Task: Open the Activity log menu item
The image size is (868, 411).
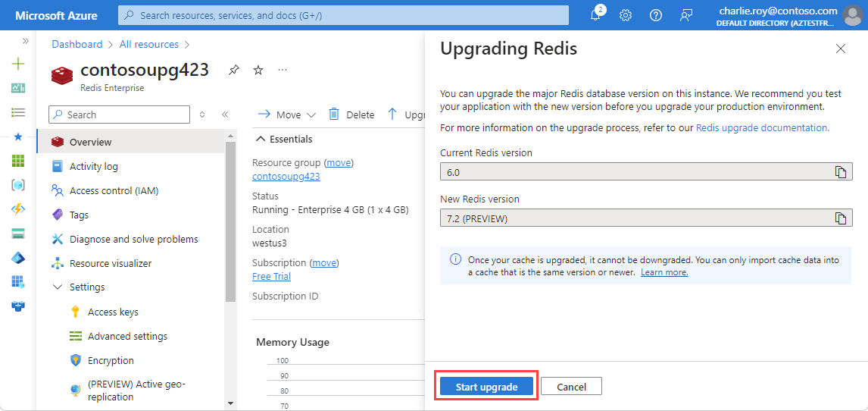Action: (x=93, y=166)
